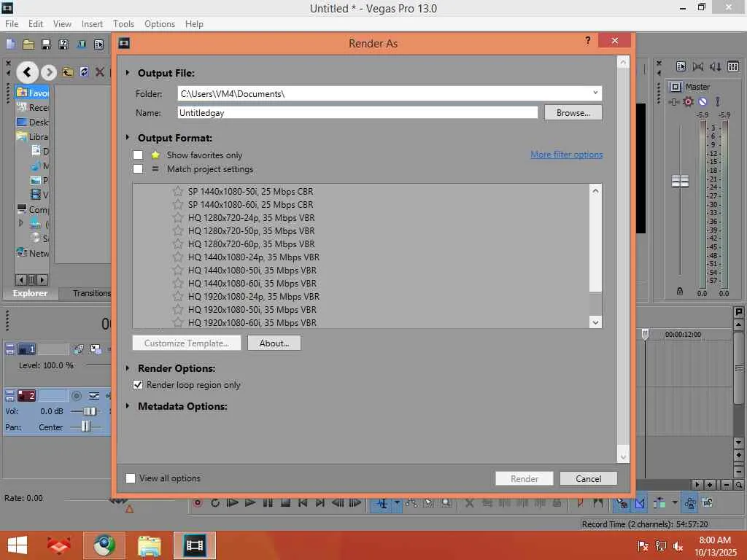Screen dimensions: 747x560
Task: Open auto ripple mode dropdown arrow
Action: tap(675, 503)
